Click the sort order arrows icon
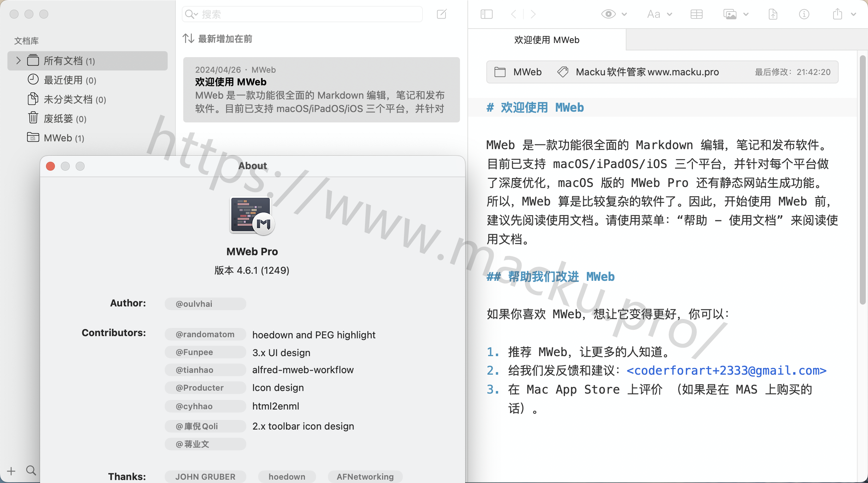868x483 pixels. 188,38
